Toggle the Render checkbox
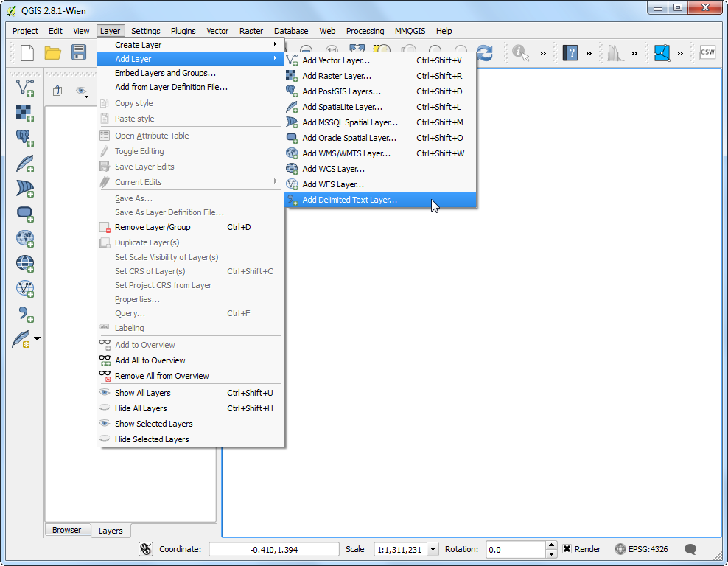This screenshot has height=566, width=728. pos(567,549)
